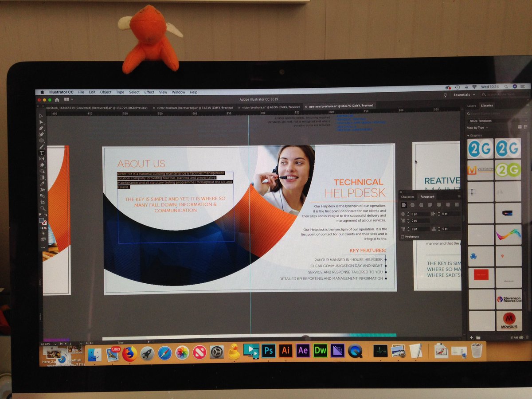Open the File menu
532x399 pixels.
click(81, 92)
